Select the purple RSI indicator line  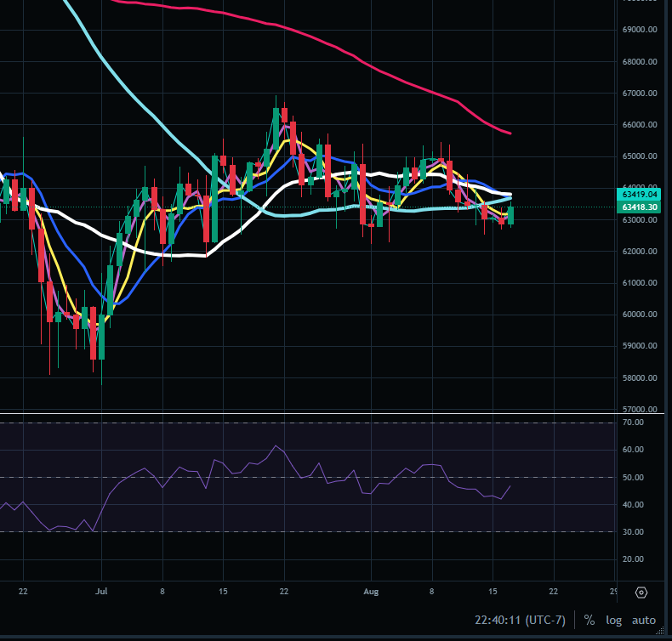(x=274, y=447)
